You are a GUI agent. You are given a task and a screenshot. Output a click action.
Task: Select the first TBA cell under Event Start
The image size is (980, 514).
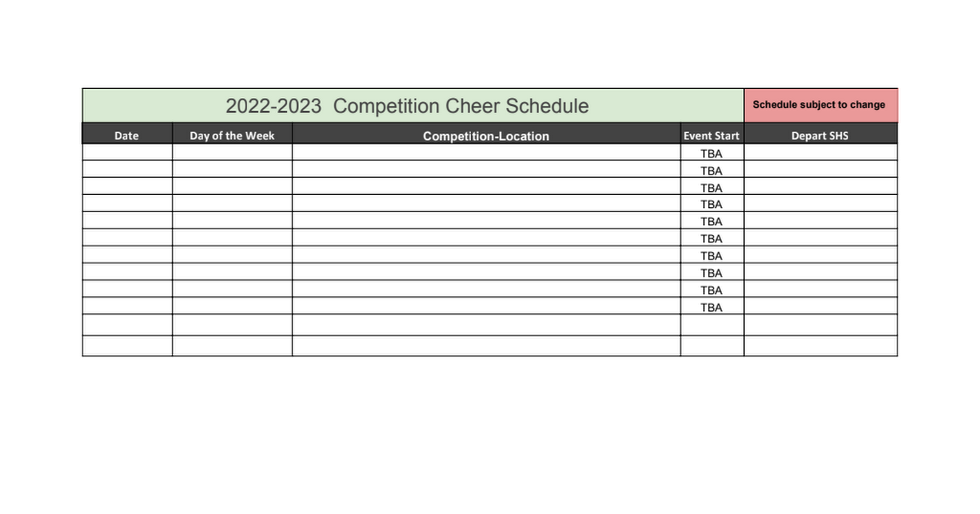(712, 153)
